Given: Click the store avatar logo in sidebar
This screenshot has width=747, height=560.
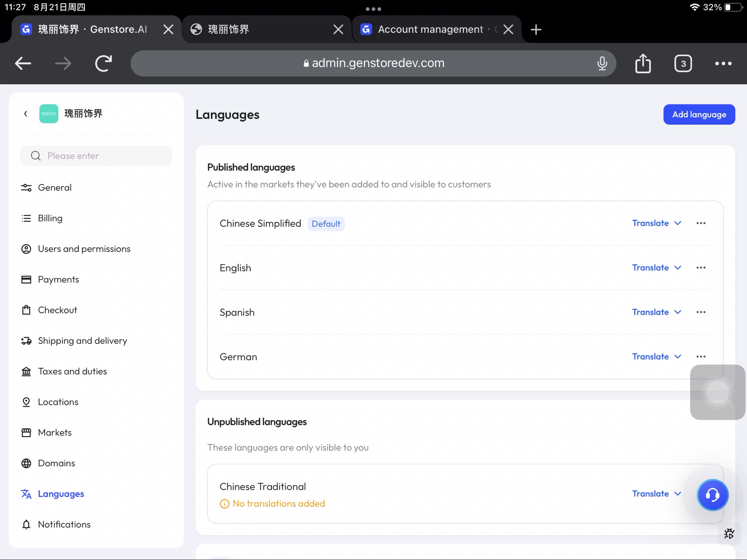Looking at the screenshot, I should 49,114.
